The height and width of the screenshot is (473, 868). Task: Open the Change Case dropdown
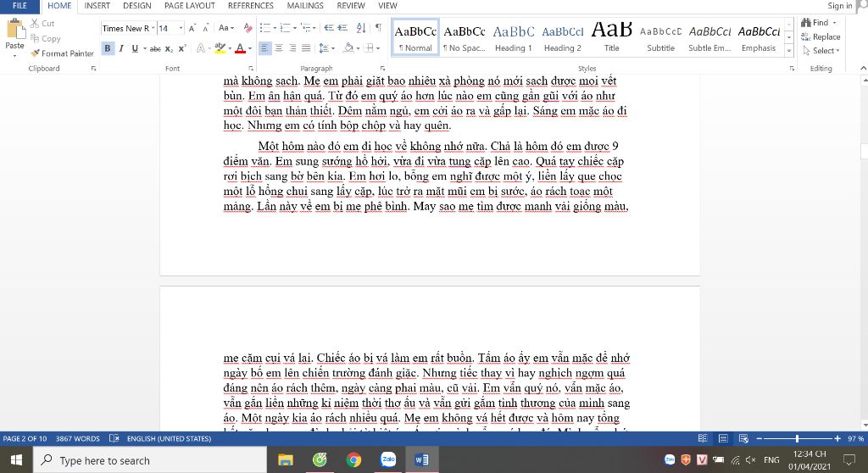tap(225, 28)
